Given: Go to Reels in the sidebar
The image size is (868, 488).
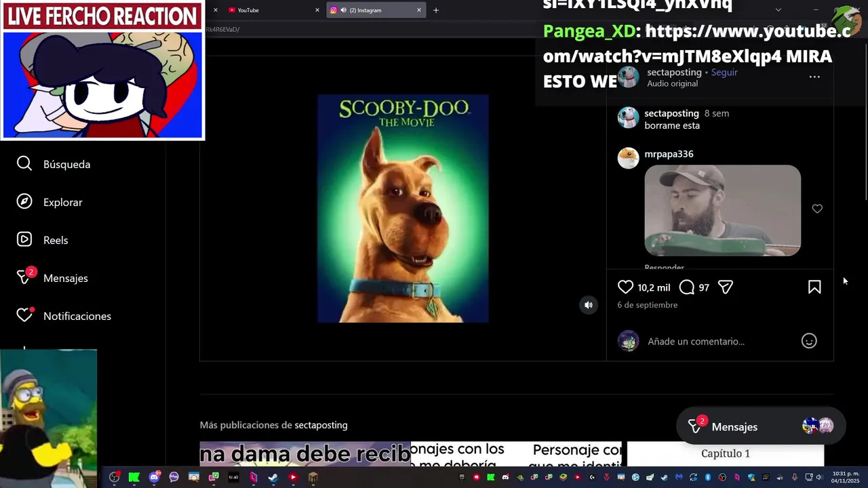Looking at the screenshot, I should click(43, 240).
